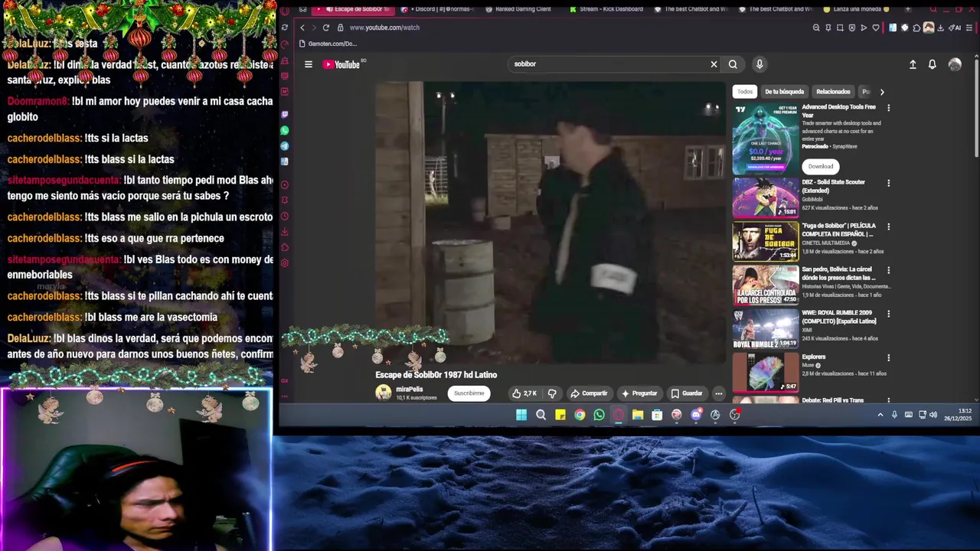Open options for San Pedro Bolivia video
Screen dimensions: 980x551
888,270
